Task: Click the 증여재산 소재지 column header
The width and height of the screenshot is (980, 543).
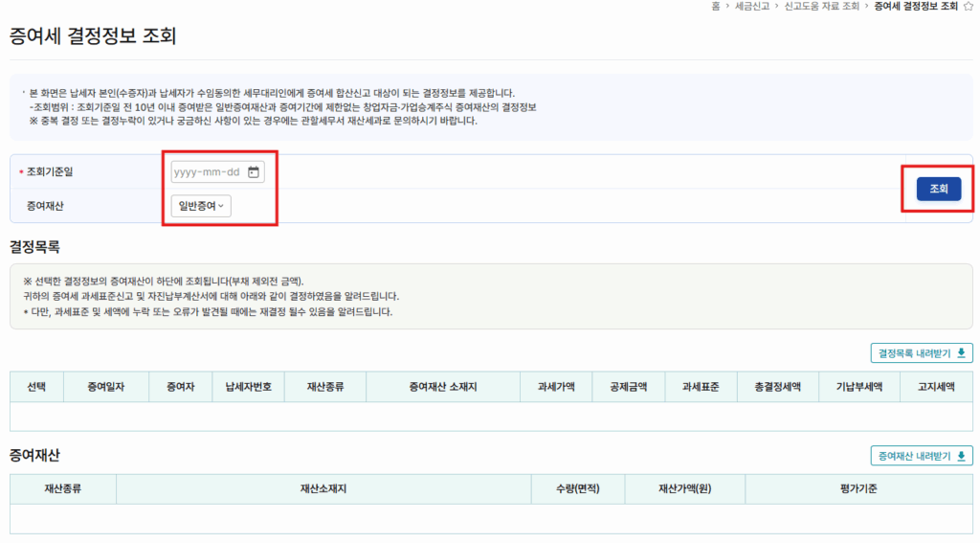Action: 442,387
